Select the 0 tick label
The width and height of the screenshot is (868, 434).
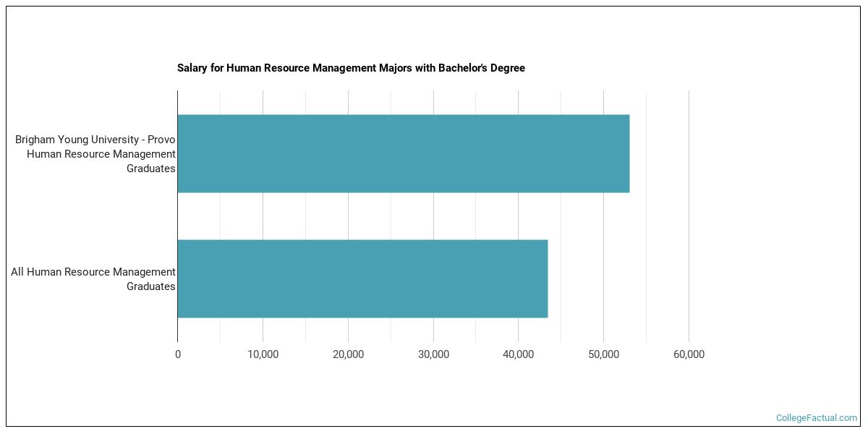(x=177, y=354)
